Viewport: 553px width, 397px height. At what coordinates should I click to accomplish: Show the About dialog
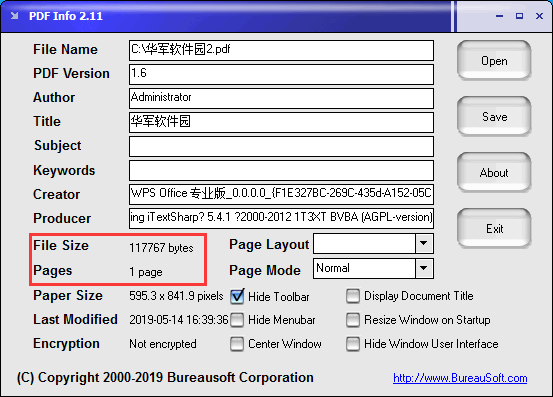[494, 172]
